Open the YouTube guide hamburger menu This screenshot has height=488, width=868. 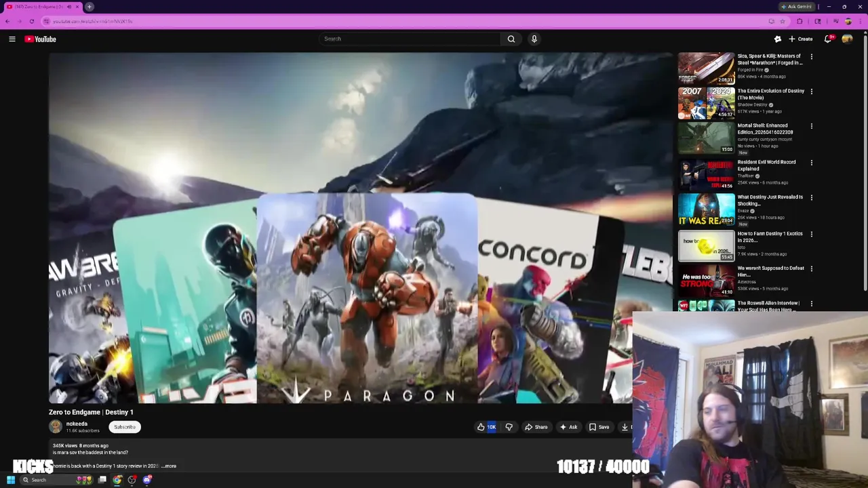(x=12, y=39)
